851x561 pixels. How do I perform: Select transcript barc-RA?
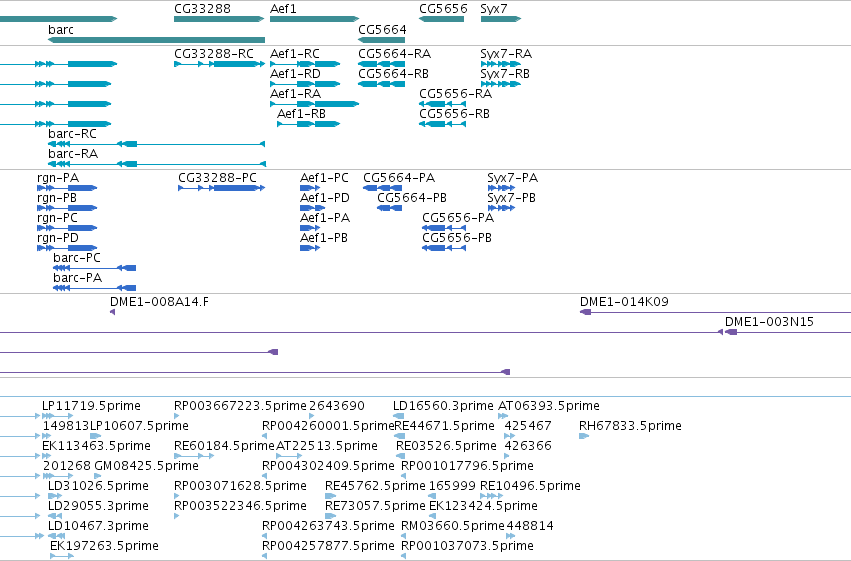click(73, 154)
